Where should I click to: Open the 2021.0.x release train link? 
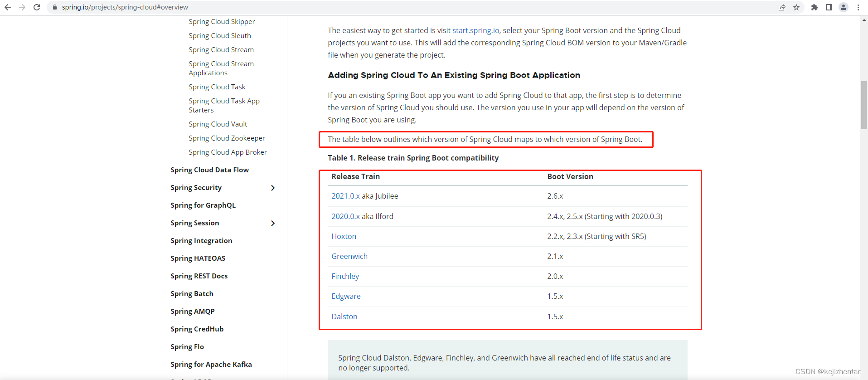pyautogui.click(x=345, y=196)
